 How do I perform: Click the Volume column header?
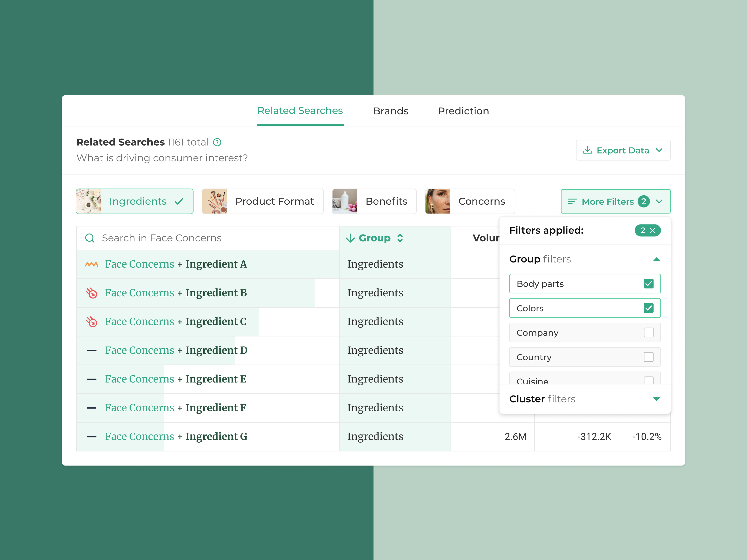[486, 238]
